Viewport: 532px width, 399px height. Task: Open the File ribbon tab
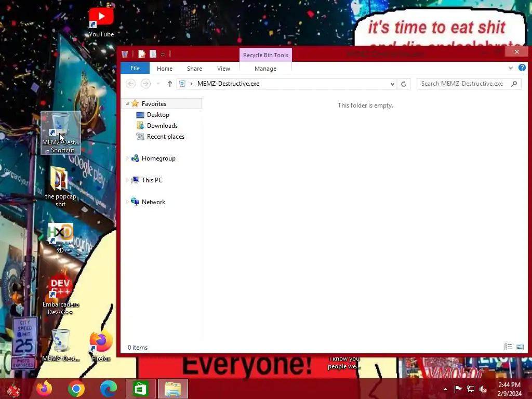(x=135, y=68)
